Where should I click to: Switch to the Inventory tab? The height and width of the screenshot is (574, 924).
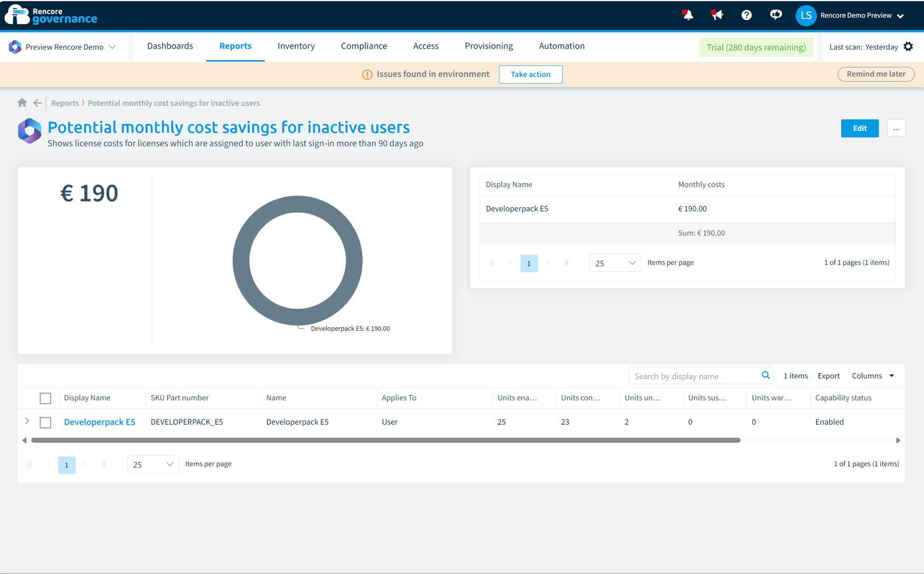[296, 46]
